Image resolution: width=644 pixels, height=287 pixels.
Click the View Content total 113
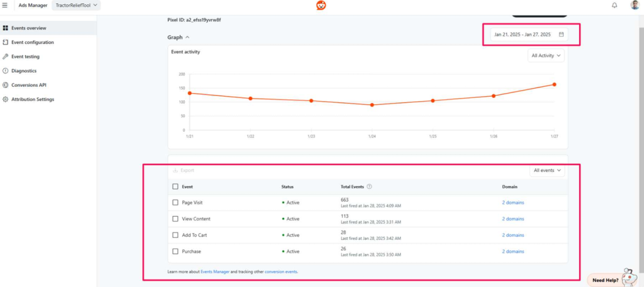pyautogui.click(x=345, y=216)
